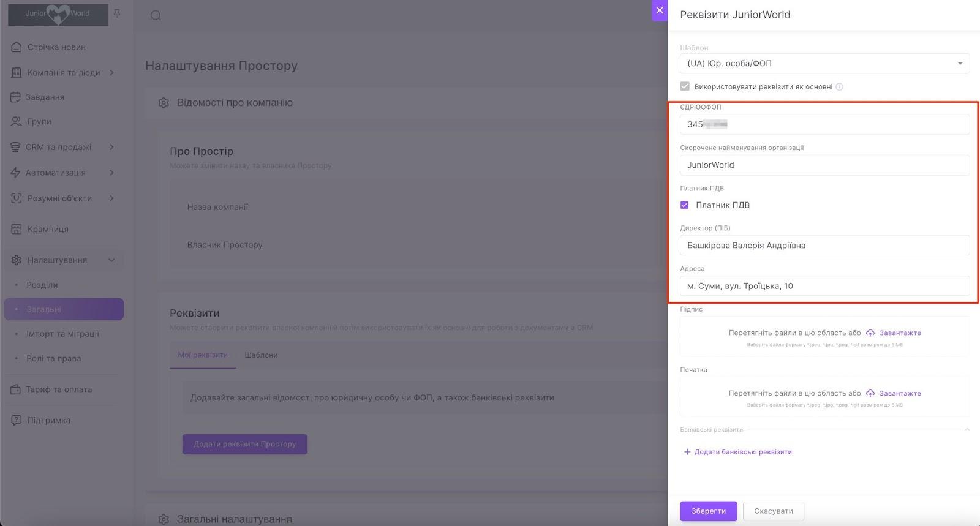The height and width of the screenshot is (526, 980).
Task: Click the Адреса input field
Action: [824, 286]
